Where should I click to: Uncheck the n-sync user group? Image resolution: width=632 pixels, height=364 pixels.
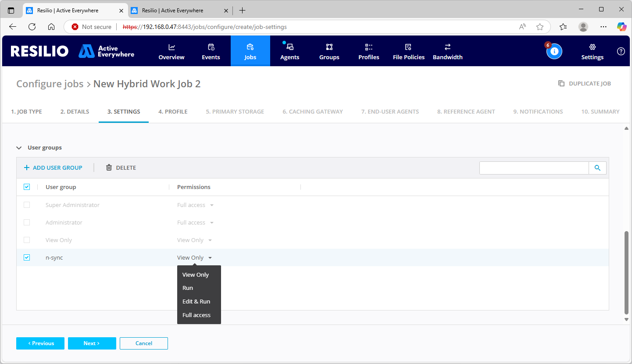[26, 257]
